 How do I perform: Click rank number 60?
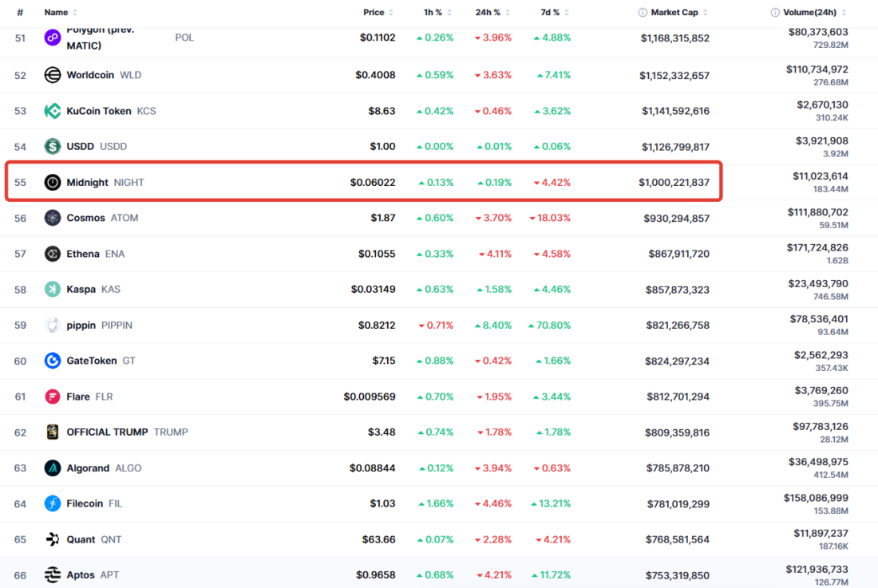20,361
